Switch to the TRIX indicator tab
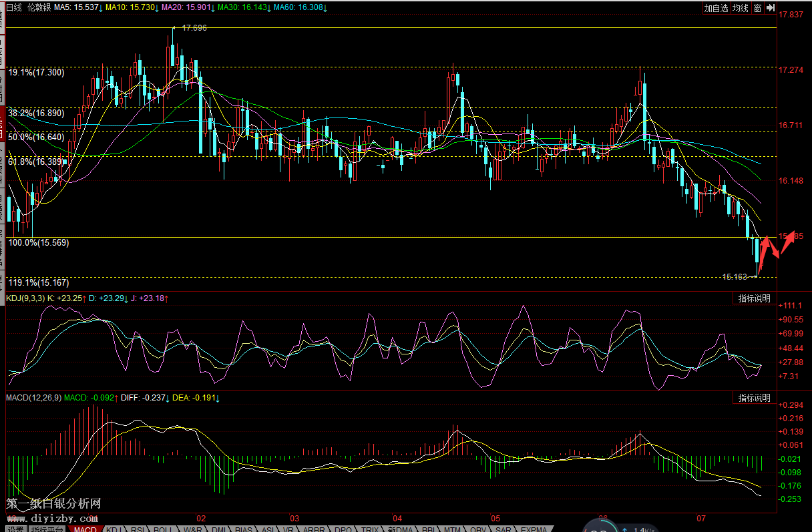 point(371,529)
